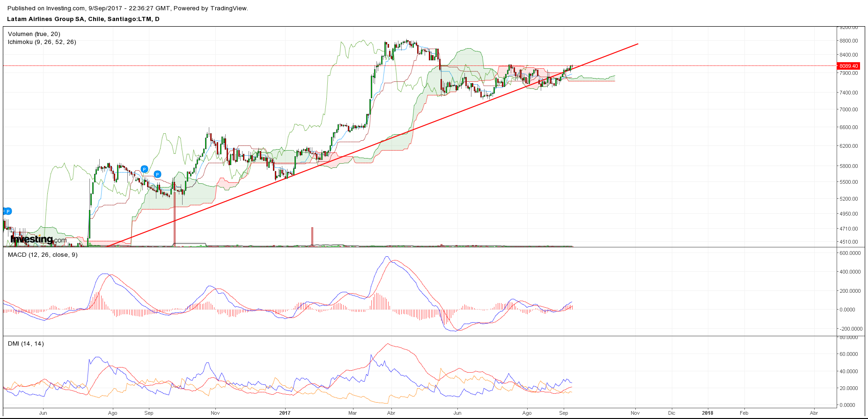
Task: Open the MACD (12, 26, close, 9) legend
Action: click(43, 255)
